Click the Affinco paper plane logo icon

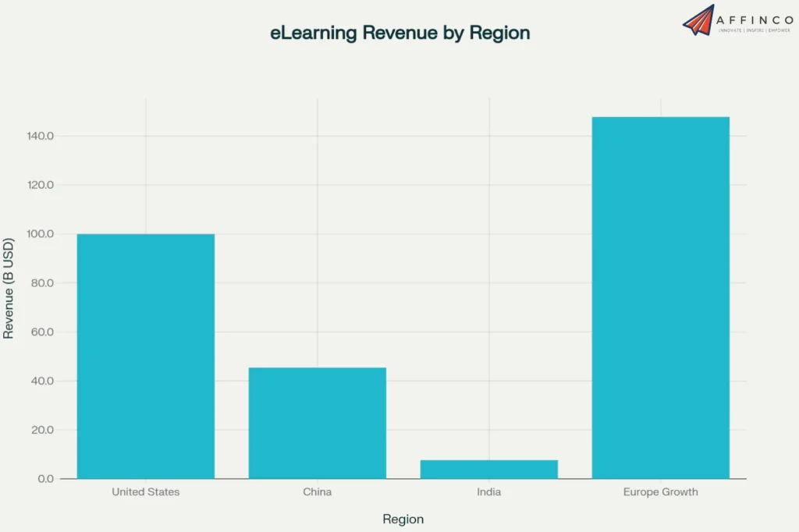[x=700, y=22]
